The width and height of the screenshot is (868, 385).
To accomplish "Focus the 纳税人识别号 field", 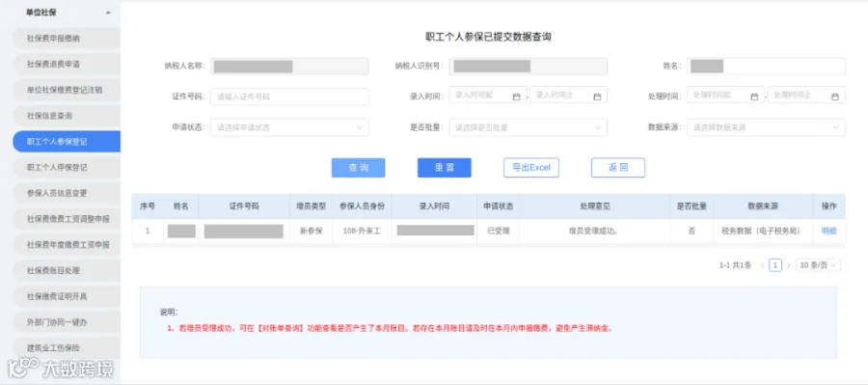I will [529, 67].
